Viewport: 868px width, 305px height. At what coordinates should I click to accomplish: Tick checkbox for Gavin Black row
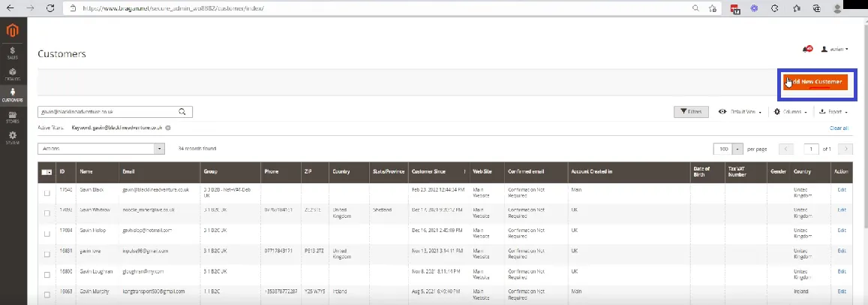(47, 193)
